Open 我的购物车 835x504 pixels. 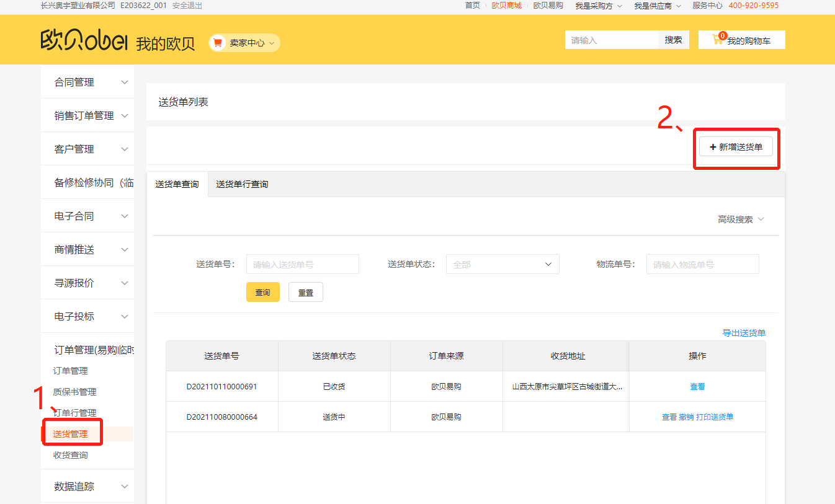pyautogui.click(x=742, y=40)
